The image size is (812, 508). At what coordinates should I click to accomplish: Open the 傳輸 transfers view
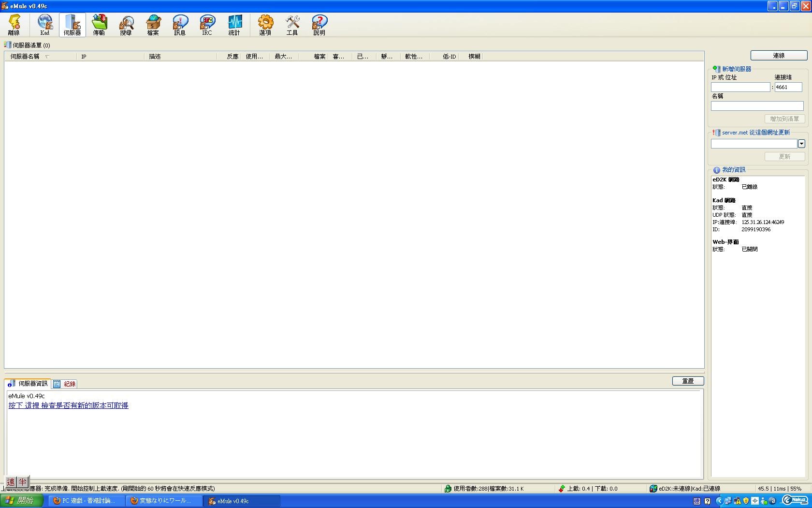[x=99, y=25]
